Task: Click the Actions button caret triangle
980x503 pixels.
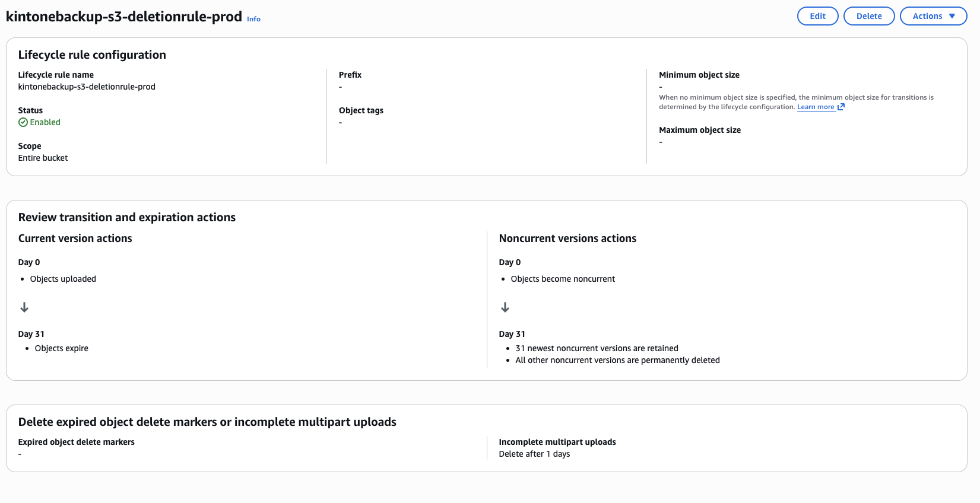Action: (x=952, y=16)
